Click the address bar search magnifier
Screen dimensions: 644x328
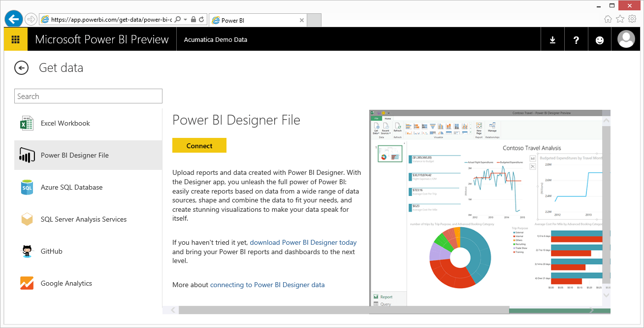click(178, 20)
